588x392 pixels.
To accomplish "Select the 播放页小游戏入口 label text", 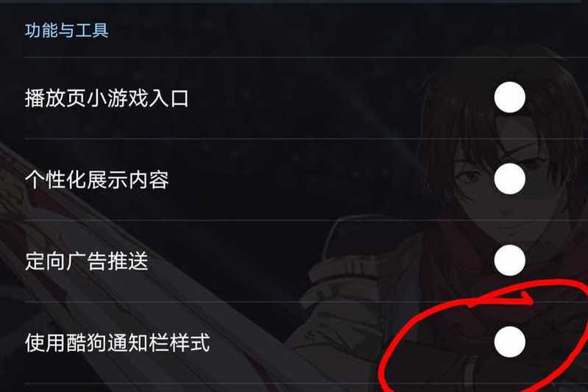I will point(107,99).
